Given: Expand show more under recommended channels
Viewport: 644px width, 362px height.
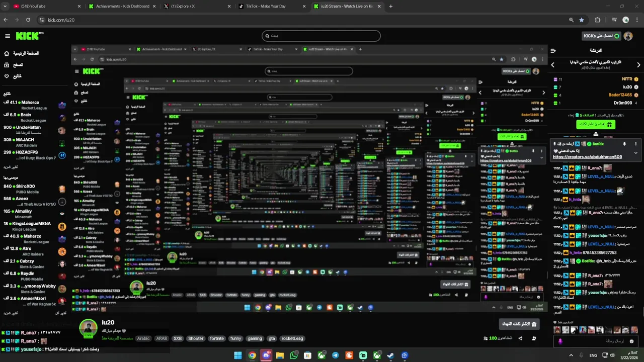Looking at the screenshot, I should [x=11, y=313].
